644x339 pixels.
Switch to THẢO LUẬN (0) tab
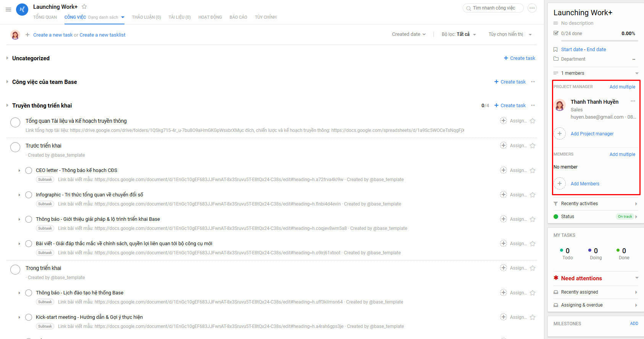147,17
